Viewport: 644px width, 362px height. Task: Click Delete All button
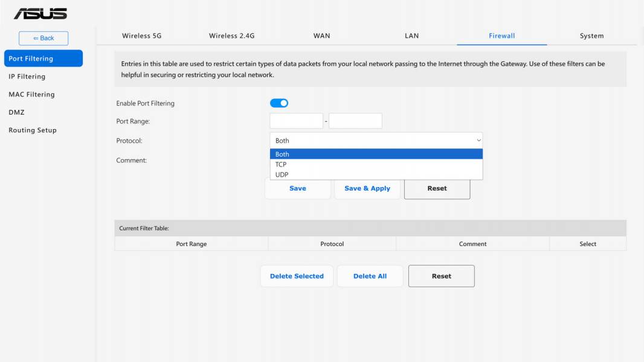tap(370, 276)
